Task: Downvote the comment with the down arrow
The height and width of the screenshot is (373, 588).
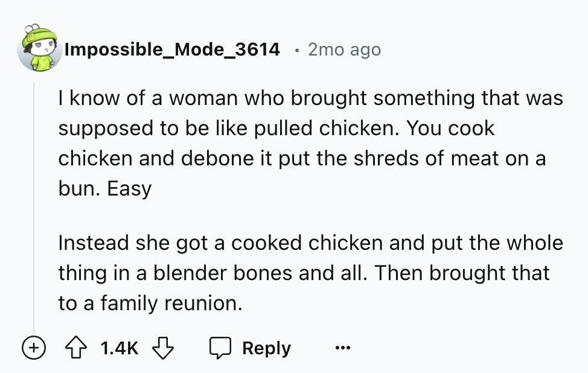Action: 163,348
